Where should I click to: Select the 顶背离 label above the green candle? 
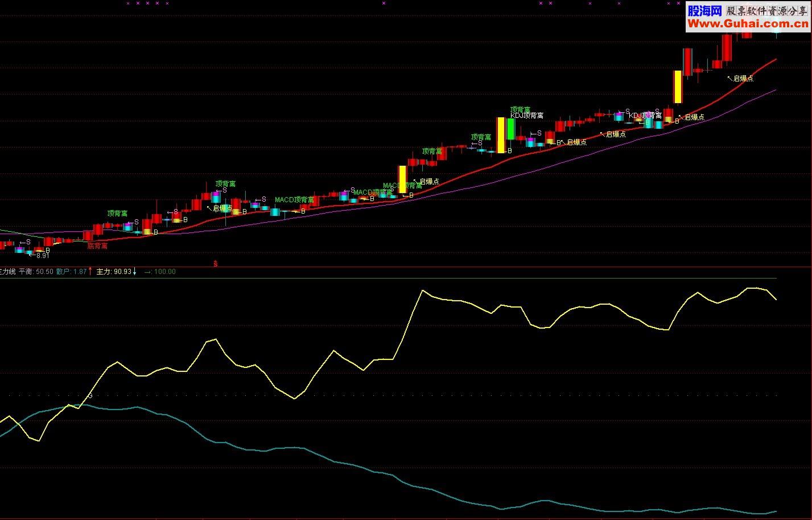(x=520, y=109)
